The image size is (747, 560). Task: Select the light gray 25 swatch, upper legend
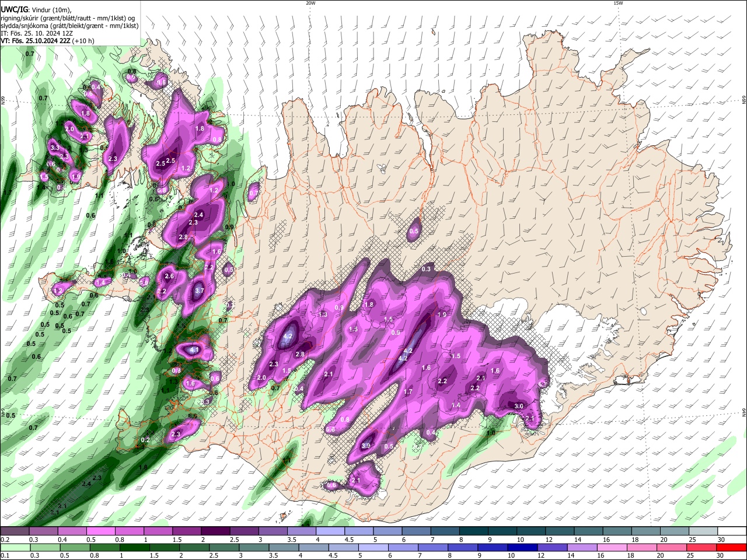703,531
